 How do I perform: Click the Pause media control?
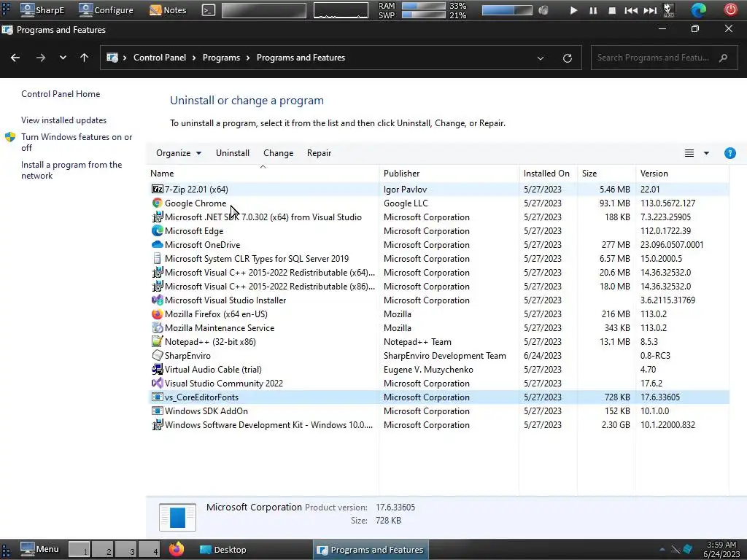point(592,10)
